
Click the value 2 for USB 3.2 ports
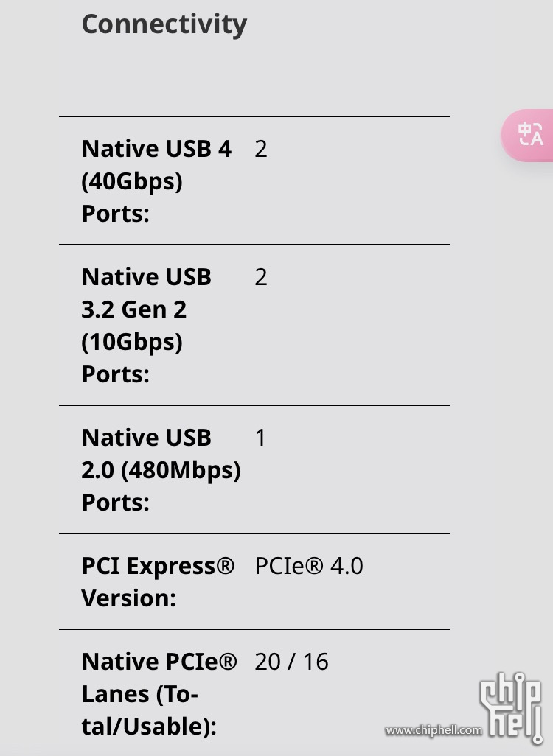(260, 277)
